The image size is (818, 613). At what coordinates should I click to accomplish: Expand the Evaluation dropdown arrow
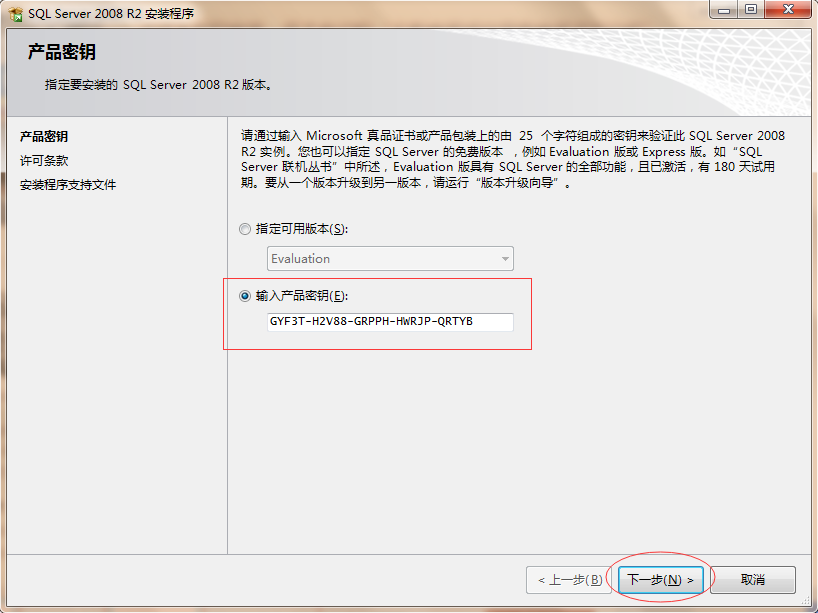(x=504, y=259)
